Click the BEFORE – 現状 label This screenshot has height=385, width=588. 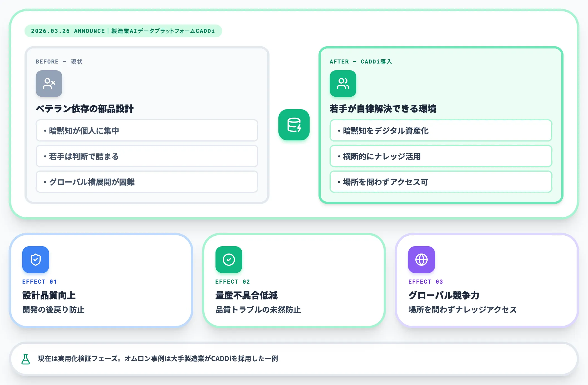click(x=59, y=62)
